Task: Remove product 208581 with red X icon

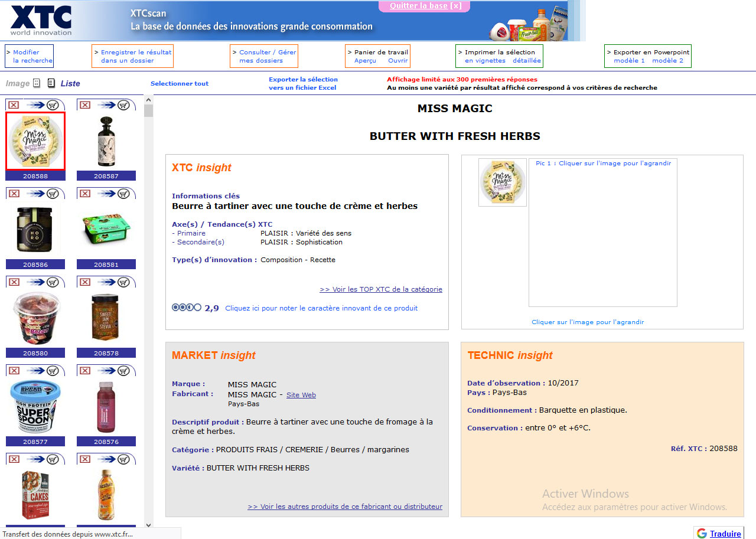Action: pyautogui.click(x=85, y=194)
